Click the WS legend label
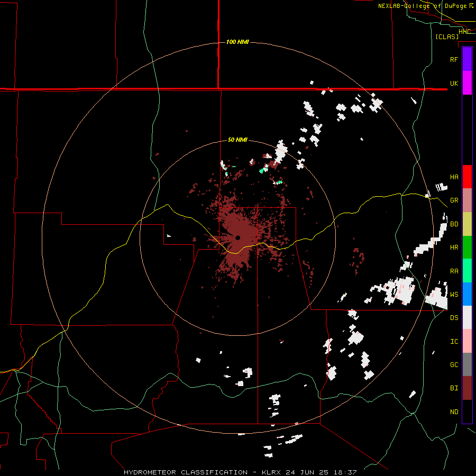476x476 pixels. click(454, 294)
